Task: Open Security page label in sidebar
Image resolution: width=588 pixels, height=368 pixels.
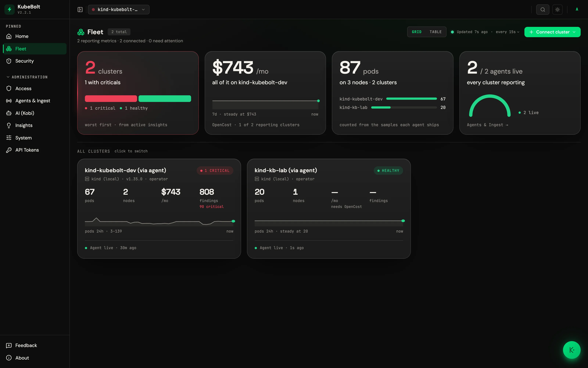Action: click(x=25, y=61)
